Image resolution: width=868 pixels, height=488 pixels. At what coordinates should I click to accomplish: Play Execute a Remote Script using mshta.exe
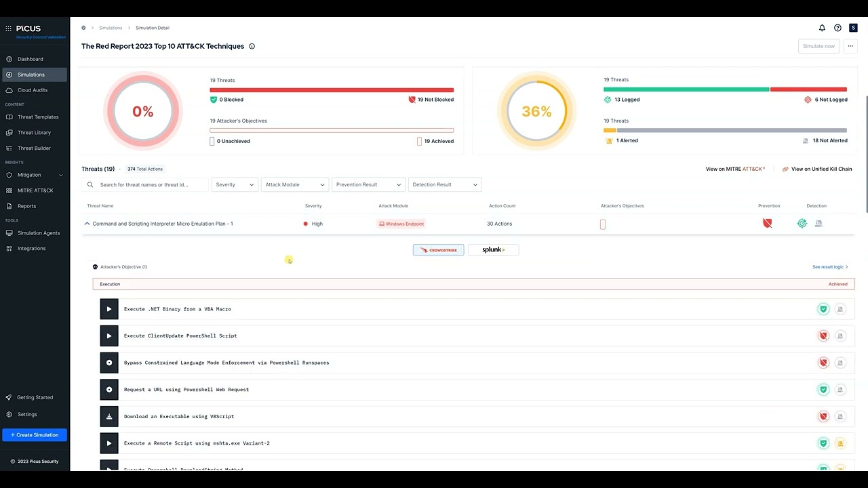click(109, 443)
